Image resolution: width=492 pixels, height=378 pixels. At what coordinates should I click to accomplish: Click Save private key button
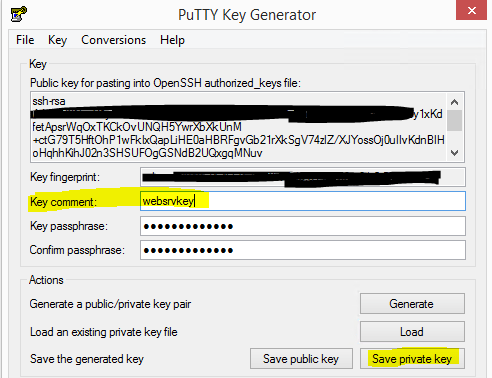tap(412, 359)
